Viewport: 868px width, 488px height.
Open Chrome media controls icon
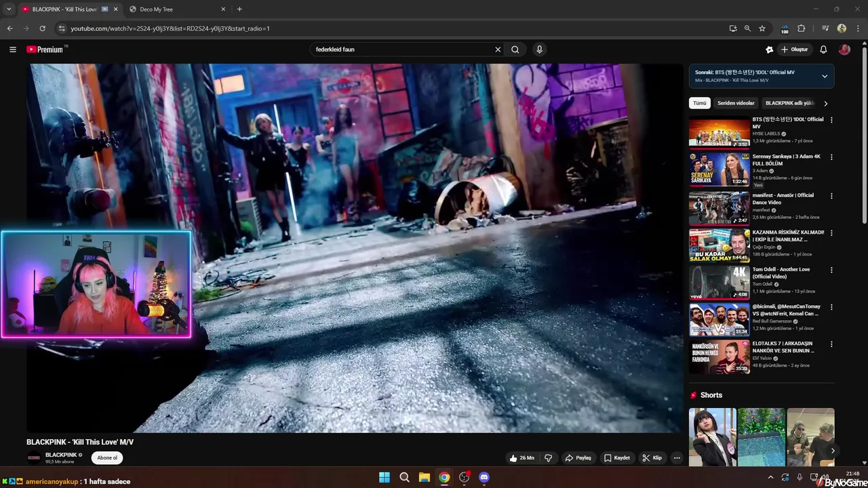click(825, 28)
